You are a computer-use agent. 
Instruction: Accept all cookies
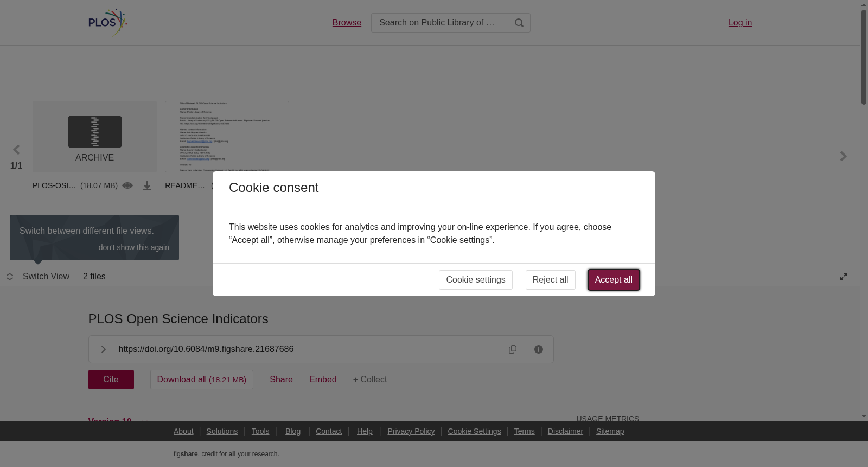pos(614,280)
